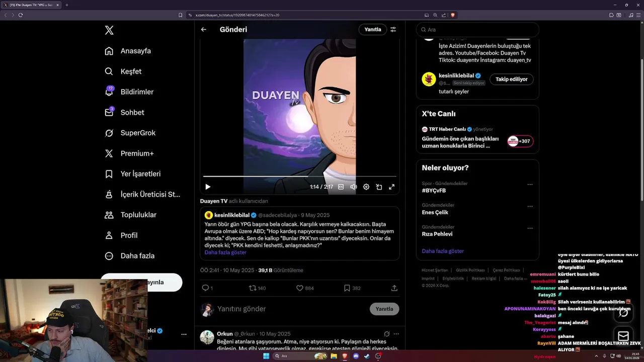Play the Duayen TV video

(x=208, y=187)
